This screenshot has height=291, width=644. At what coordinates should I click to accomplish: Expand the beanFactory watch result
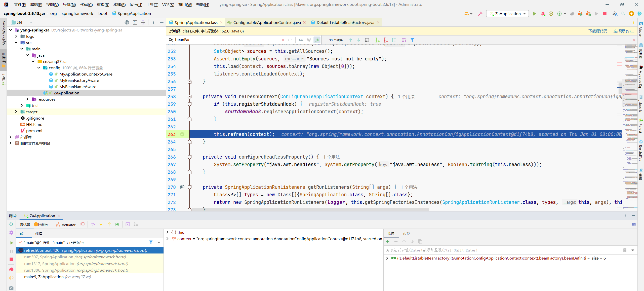point(387,258)
